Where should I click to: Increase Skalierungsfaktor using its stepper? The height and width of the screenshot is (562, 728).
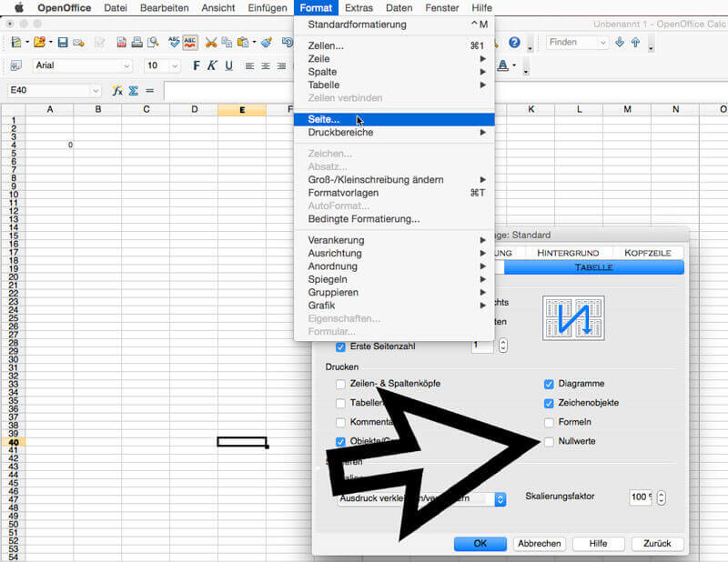click(x=662, y=496)
